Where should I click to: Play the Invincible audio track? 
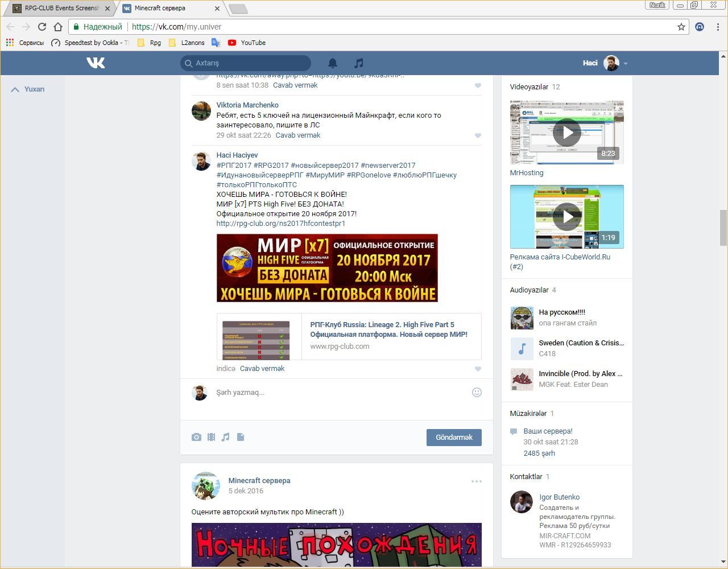522,380
